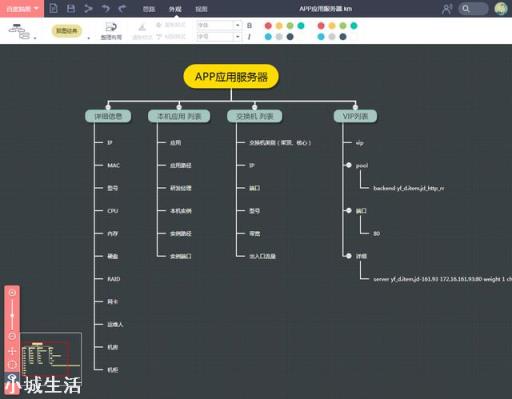Click the share icon in the top bar
This screenshot has height=399, width=512.
pos(88,8)
